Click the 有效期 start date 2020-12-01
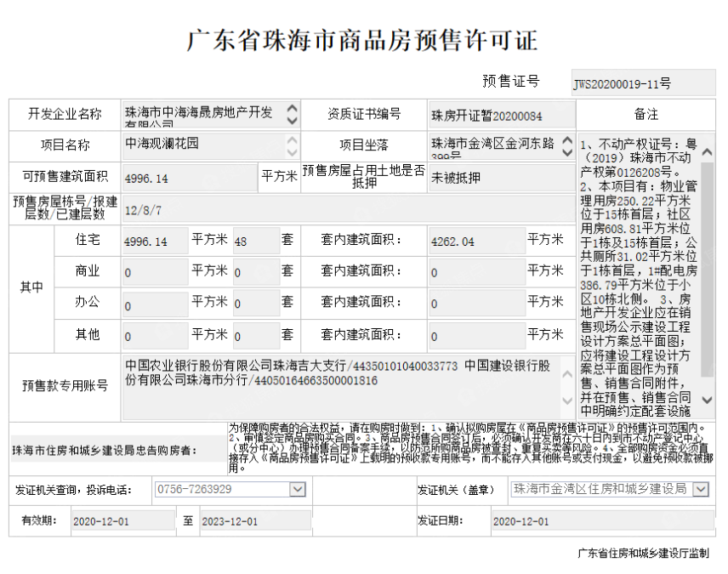This screenshot has height=574, width=728. coord(123,521)
